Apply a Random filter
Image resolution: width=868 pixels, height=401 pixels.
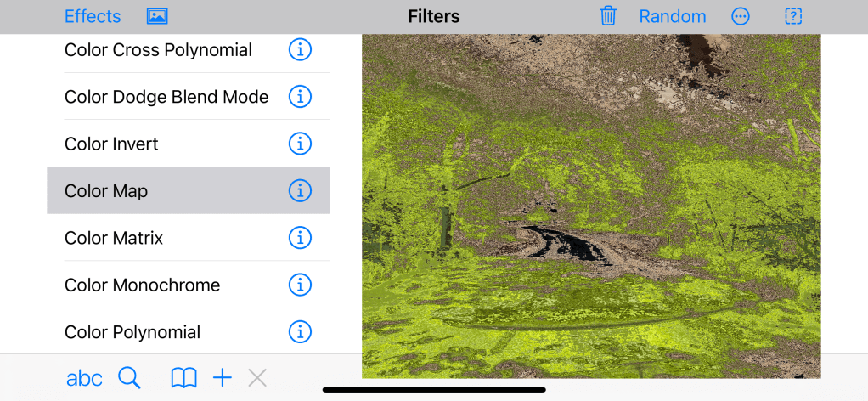click(x=673, y=17)
